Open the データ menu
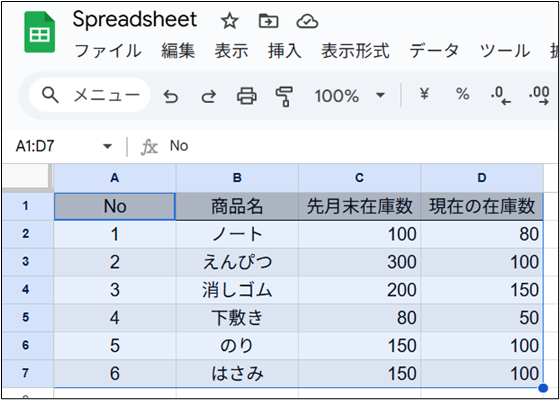 (434, 51)
